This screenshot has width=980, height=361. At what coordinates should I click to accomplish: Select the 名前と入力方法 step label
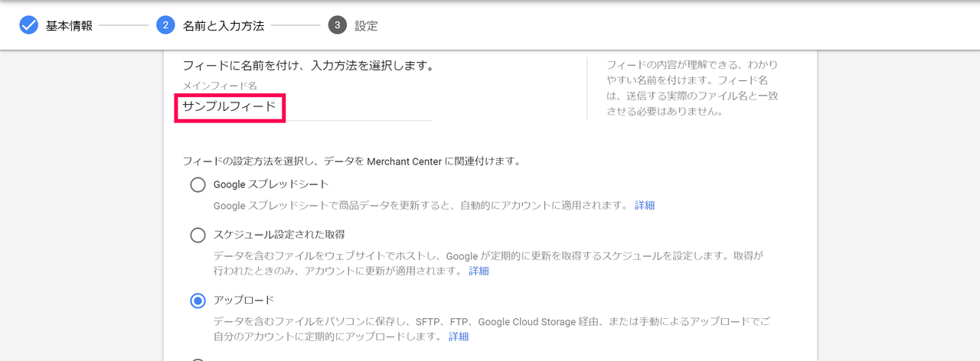coord(224,26)
